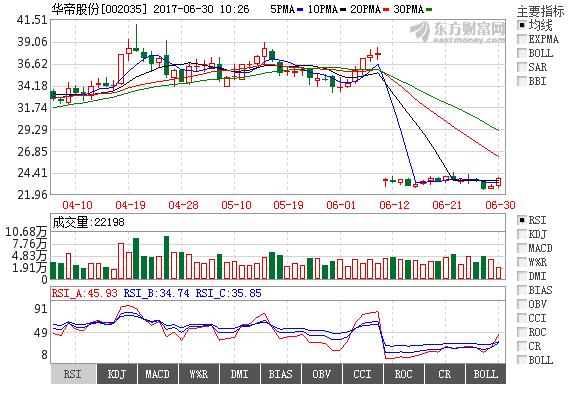Open the DMI tab below chart

(x=240, y=374)
